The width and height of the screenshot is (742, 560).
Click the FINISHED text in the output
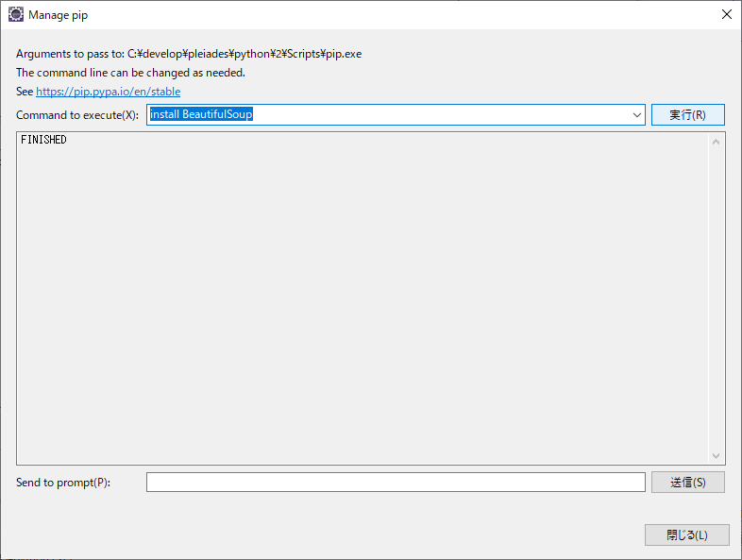coord(43,141)
